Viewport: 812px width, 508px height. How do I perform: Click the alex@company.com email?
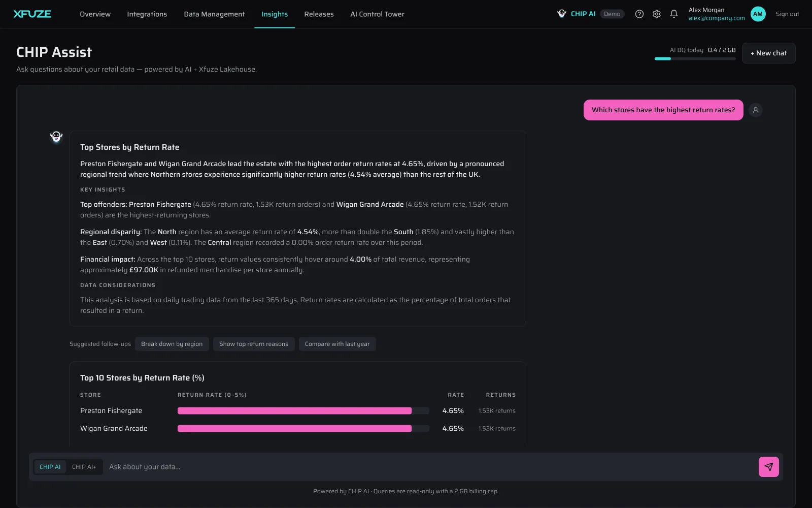[x=717, y=18]
